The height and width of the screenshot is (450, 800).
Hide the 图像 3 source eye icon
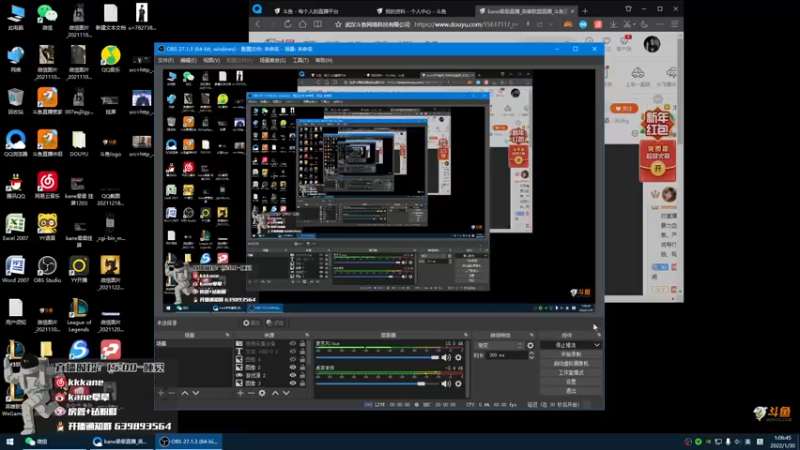[293, 383]
